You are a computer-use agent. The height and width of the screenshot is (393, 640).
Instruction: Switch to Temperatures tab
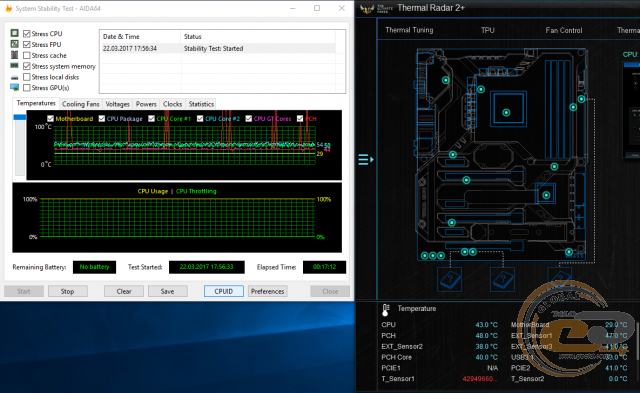(x=36, y=103)
